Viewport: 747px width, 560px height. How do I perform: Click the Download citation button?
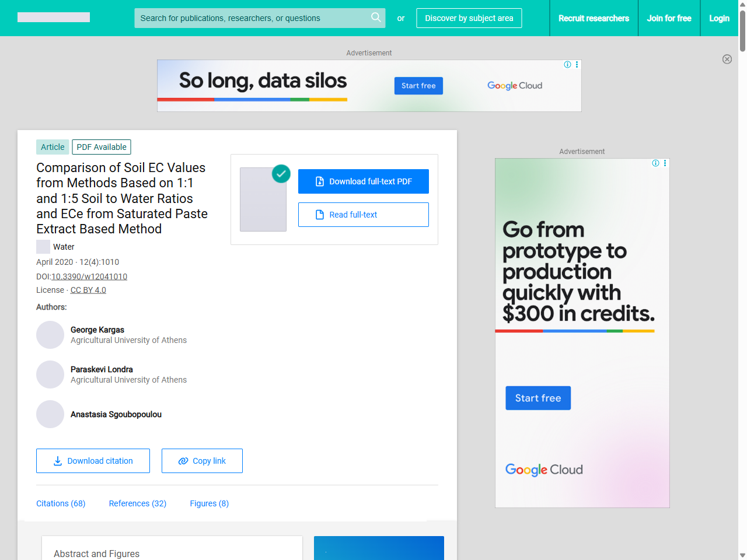pos(93,461)
